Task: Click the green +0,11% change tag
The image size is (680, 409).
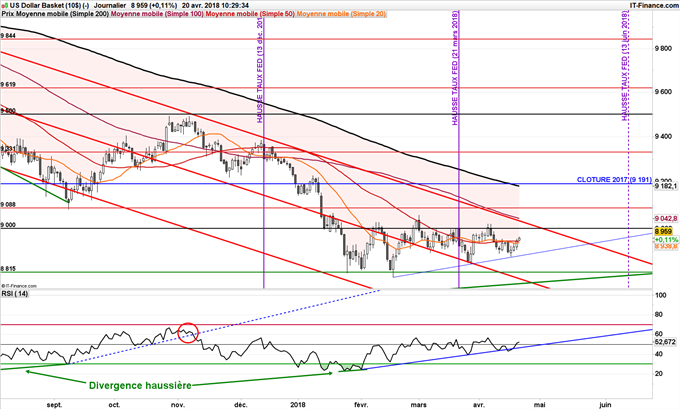Action: coord(666,239)
